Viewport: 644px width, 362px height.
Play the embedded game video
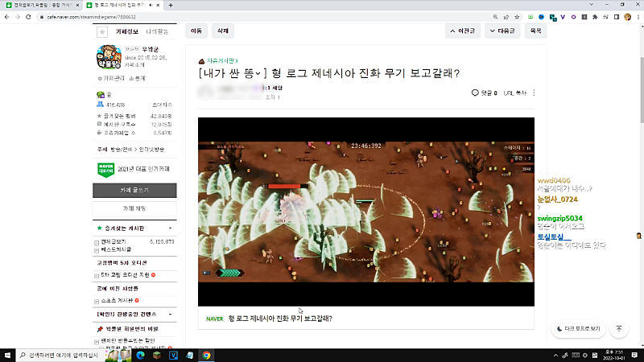[x=366, y=212]
